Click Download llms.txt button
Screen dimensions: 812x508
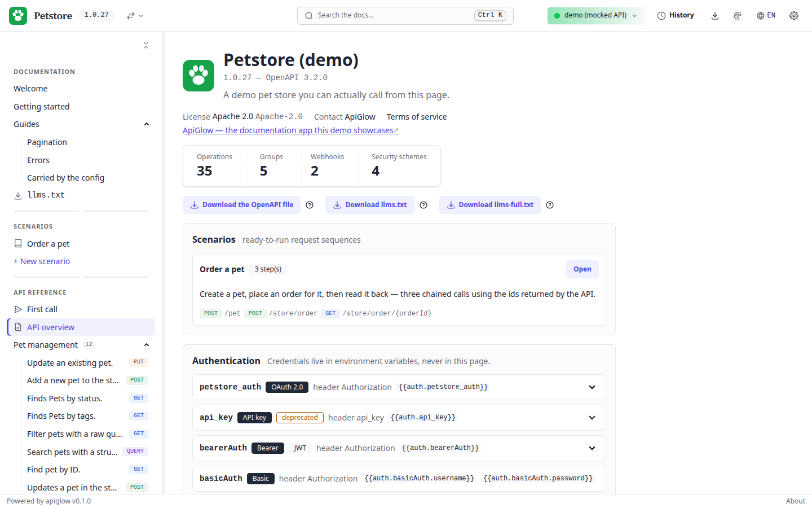370,205
